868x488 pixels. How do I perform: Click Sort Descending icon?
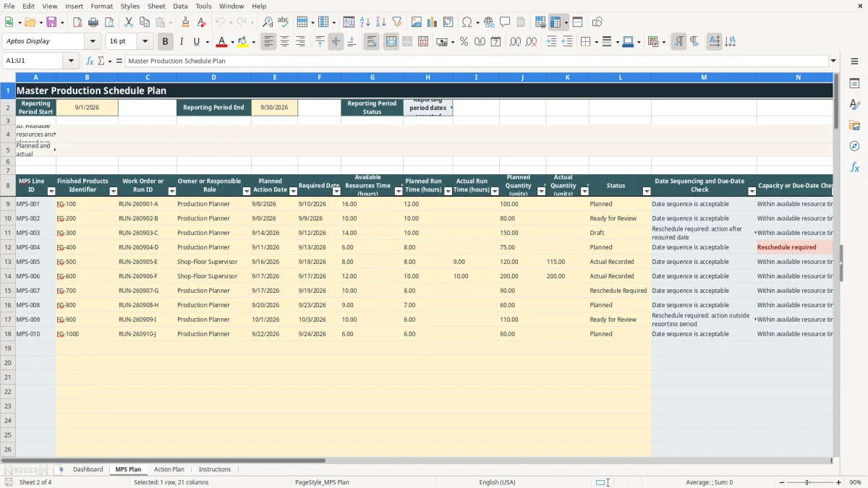click(381, 22)
